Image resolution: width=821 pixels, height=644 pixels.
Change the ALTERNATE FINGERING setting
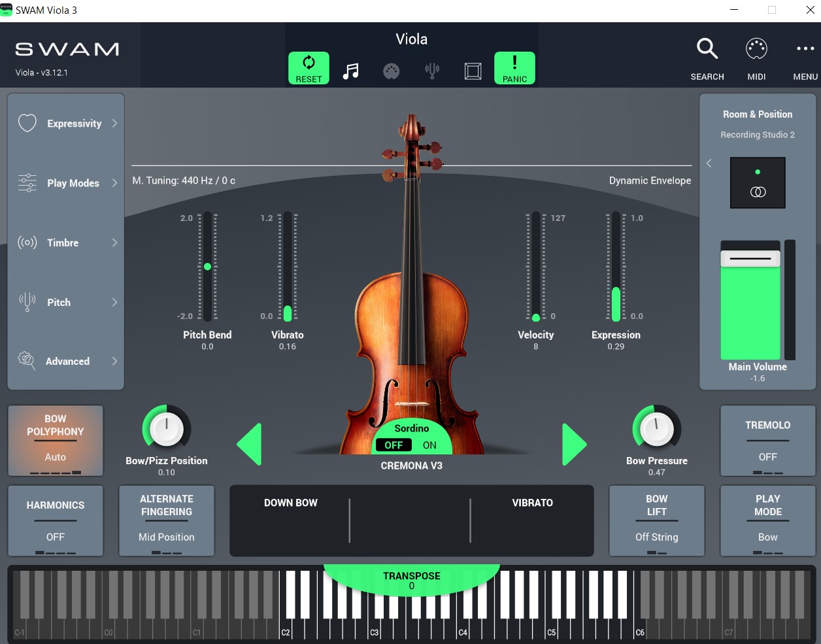[x=167, y=521]
